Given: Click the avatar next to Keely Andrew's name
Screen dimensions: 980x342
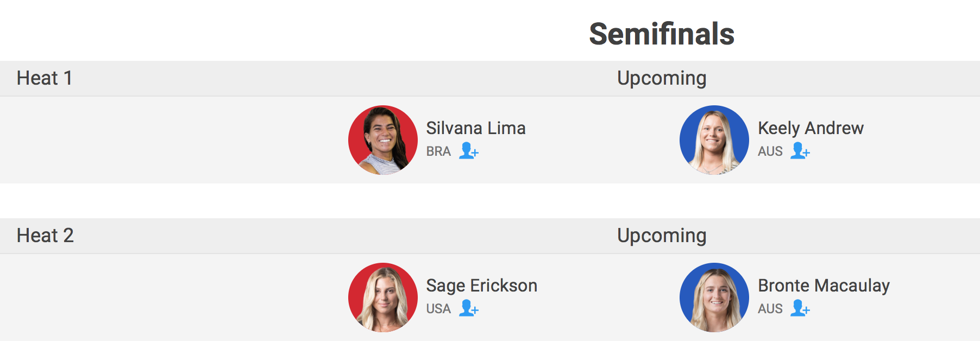Looking at the screenshot, I should (714, 140).
